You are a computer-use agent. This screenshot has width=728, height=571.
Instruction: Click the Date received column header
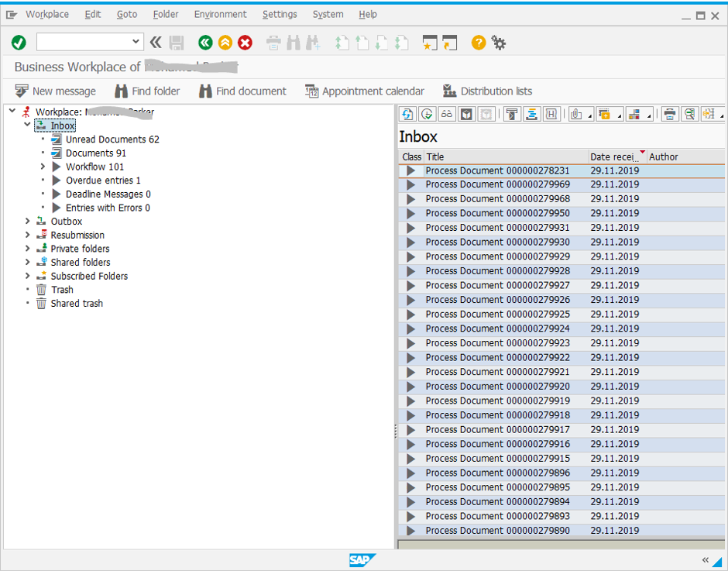pos(617,157)
